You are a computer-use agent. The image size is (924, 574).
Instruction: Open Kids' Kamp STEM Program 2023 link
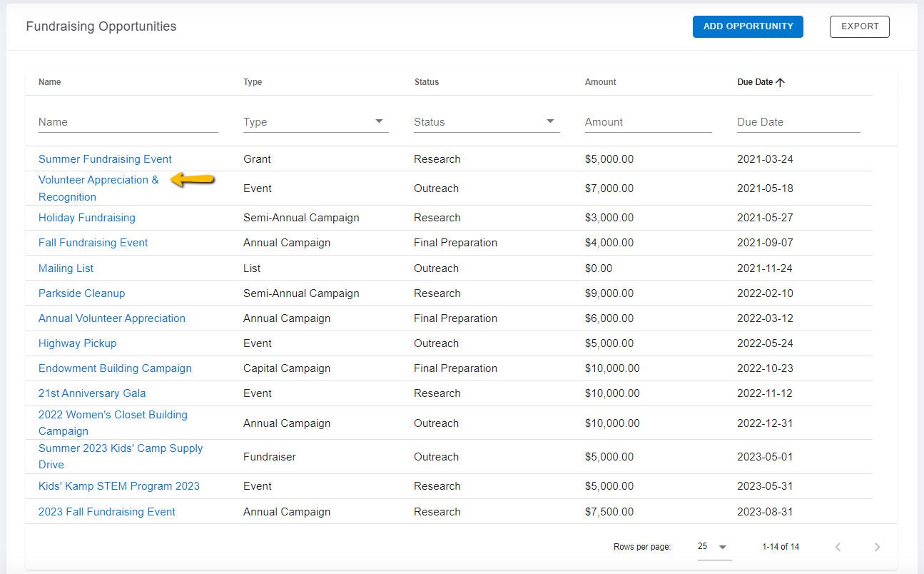(119, 486)
